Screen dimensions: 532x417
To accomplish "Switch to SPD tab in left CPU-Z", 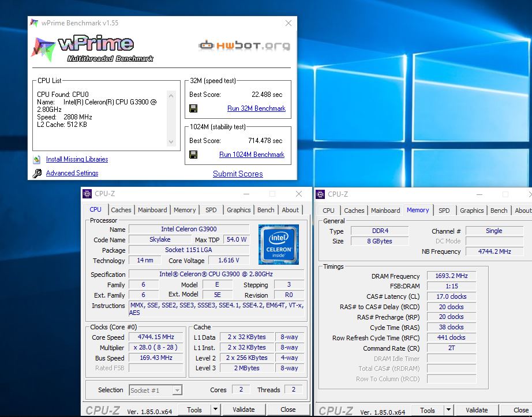I will (x=211, y=210).
